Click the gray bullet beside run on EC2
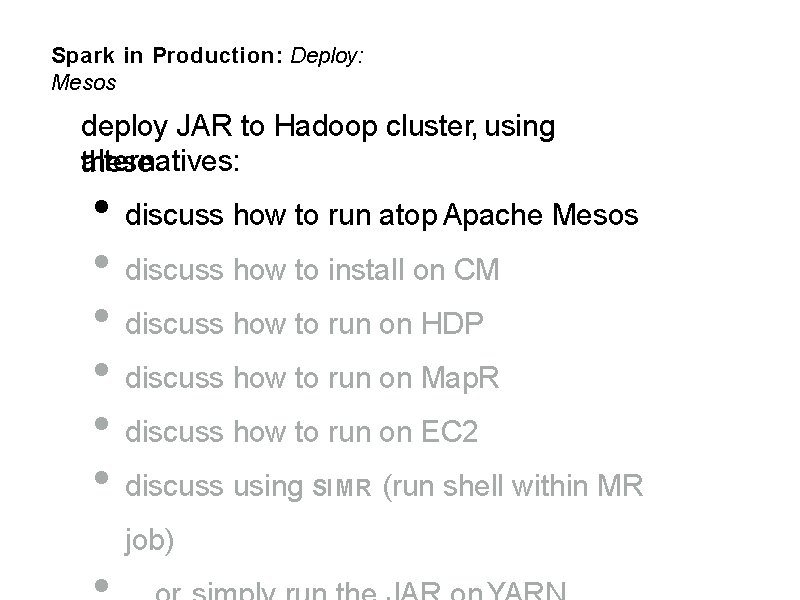 [x=102, y=423]
